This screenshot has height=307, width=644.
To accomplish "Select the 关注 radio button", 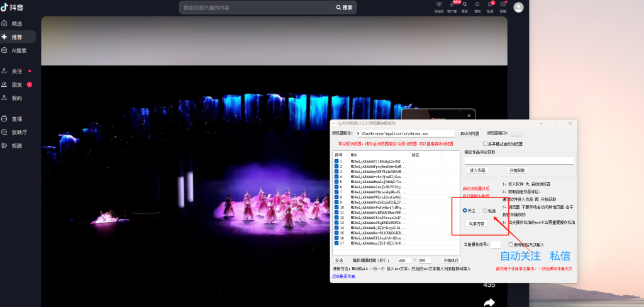I will pyautogui.click(x=465, y=211).
